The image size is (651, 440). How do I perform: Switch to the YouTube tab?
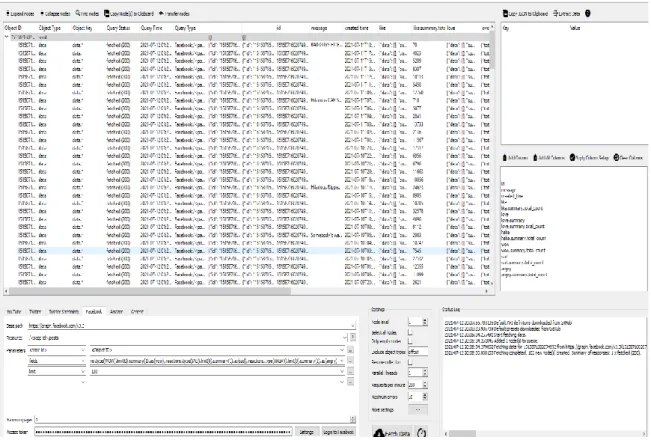click(x=14, y=312)
